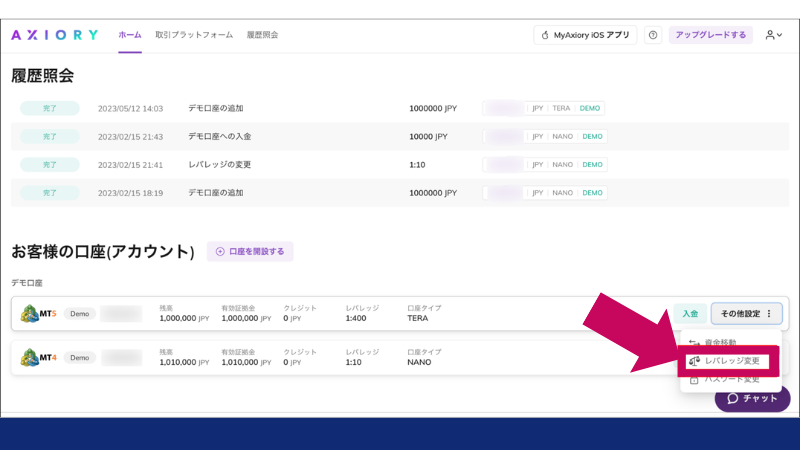The height and width of the screenshot is (450, 800).
Task: Click the 1:10 value in history
Action: point(417,165)
